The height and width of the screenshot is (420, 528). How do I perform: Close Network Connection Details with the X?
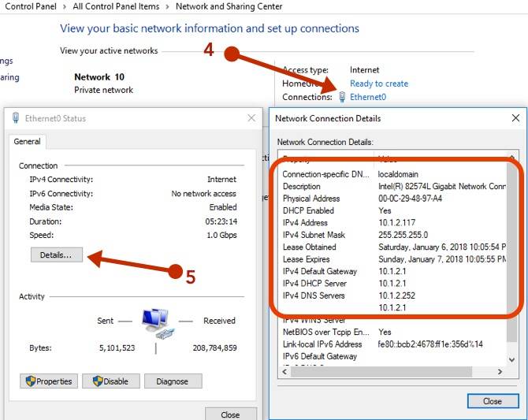(x=515, y=118)
